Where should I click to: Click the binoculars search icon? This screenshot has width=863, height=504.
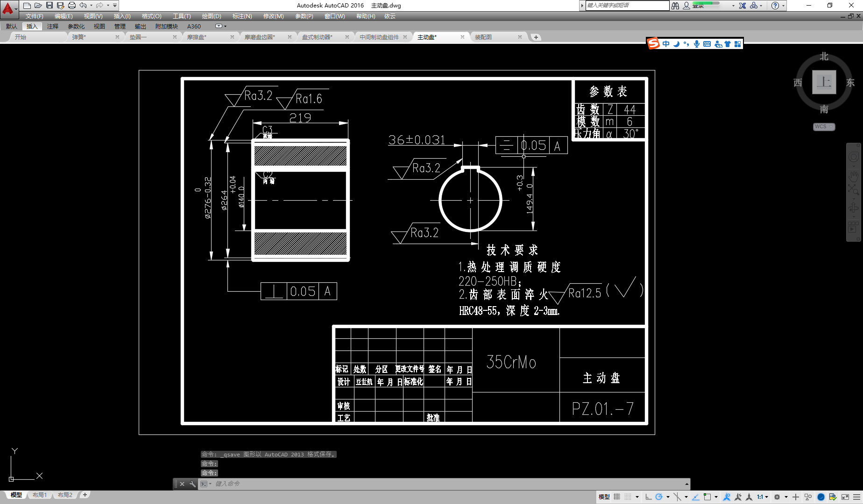point(675,5)
